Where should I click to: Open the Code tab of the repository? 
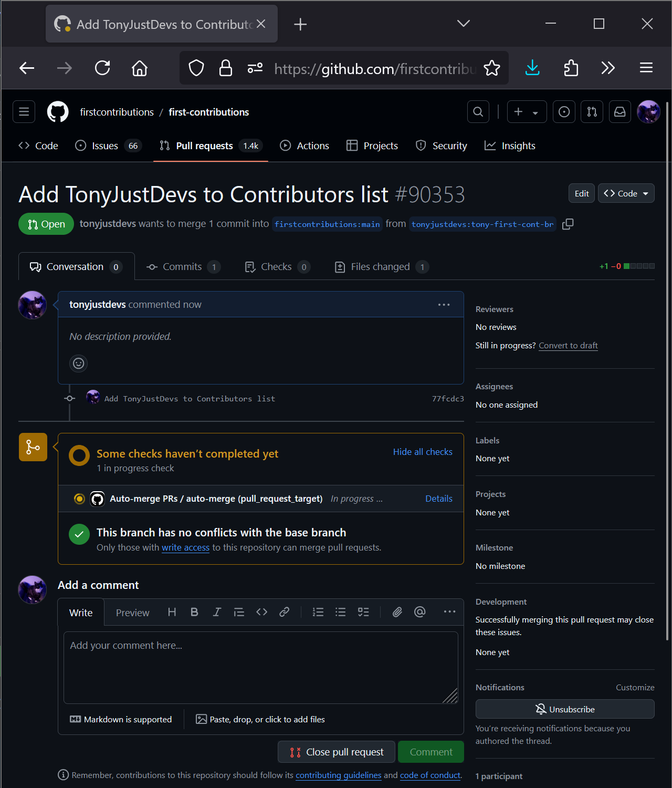[x=38, y=146]
